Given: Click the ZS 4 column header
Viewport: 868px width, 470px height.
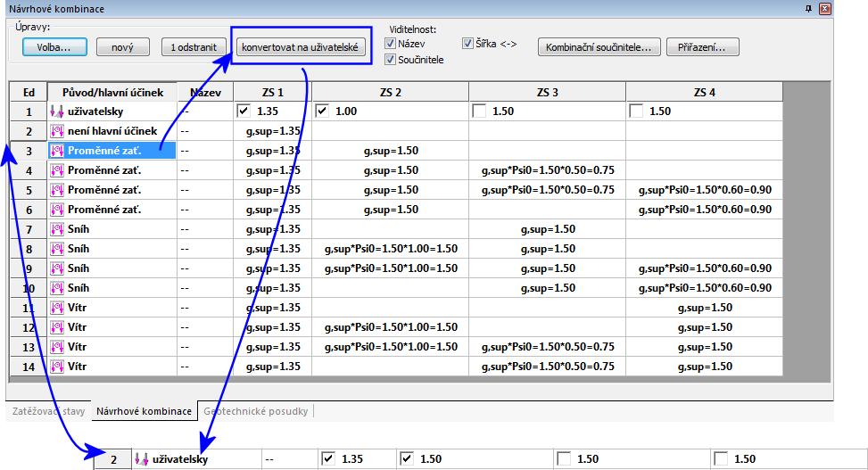Looking at the screenshot, I should pyautogui.click(x=704, y=93).
